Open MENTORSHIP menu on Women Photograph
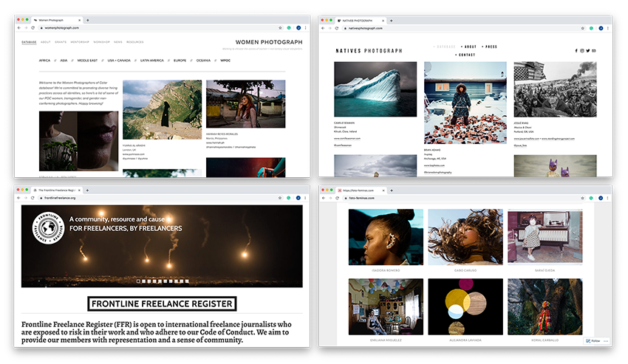 pyautogui.click(x=80, y=42)
